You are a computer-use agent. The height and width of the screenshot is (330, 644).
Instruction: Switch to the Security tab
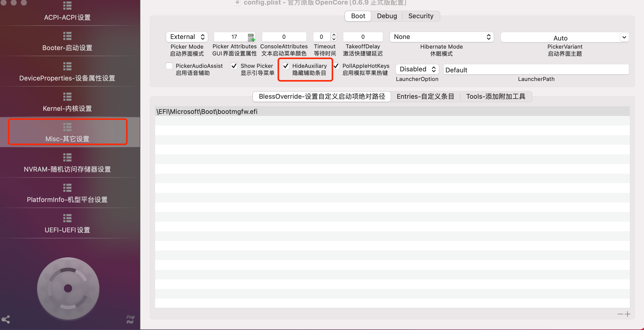click(x=421, y=16)
